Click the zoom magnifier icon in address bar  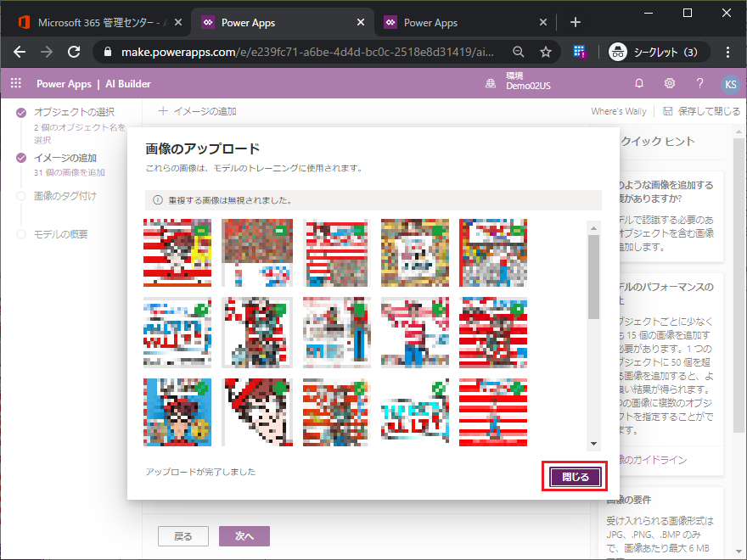(519, 52)
